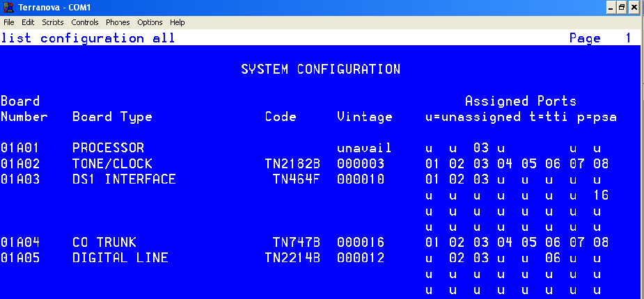Select the Phones menu
The width and height of the screenshot is (644, 299).
tap(118, 22)
